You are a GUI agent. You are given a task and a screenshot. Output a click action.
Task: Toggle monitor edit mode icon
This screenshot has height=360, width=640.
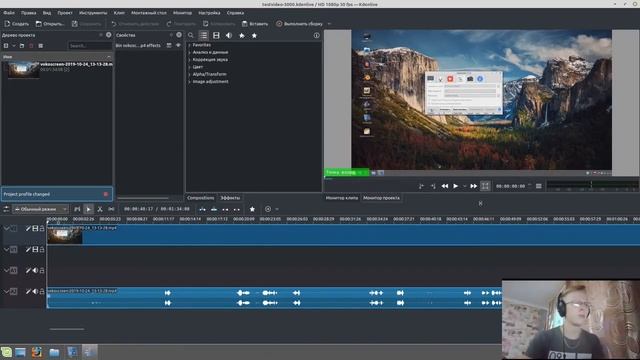click(485, 186)
